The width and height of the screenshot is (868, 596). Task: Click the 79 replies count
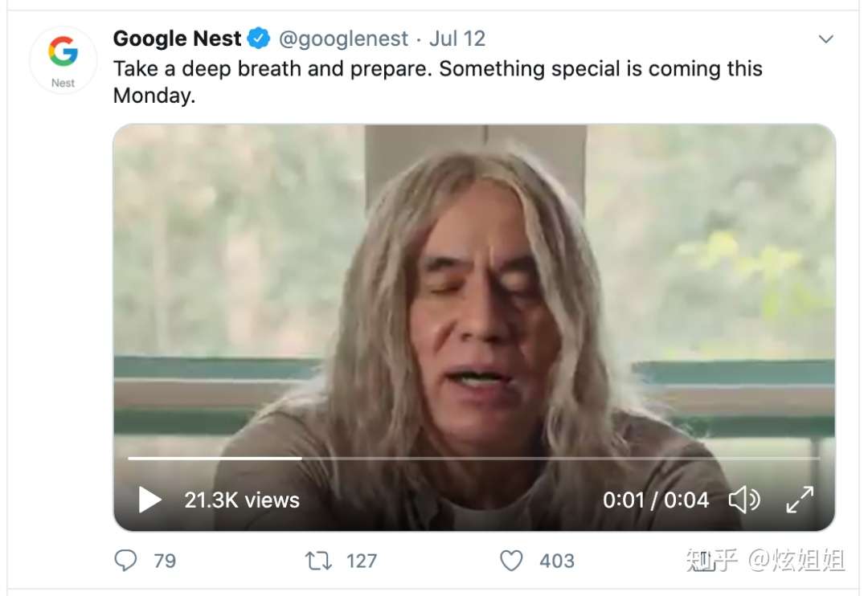coord(165,561)
